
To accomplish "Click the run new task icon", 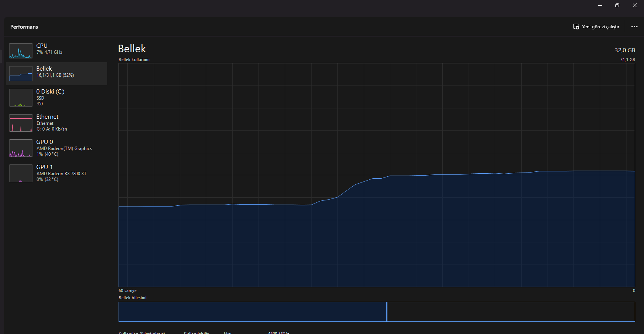I will pyautogui.click(x=576, y=26).
